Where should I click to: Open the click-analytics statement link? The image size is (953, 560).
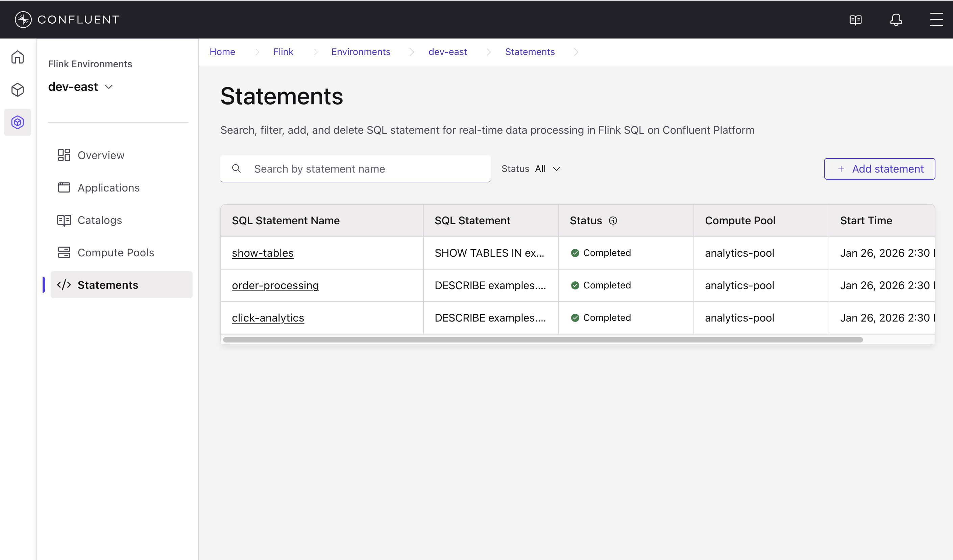point(268,318)
